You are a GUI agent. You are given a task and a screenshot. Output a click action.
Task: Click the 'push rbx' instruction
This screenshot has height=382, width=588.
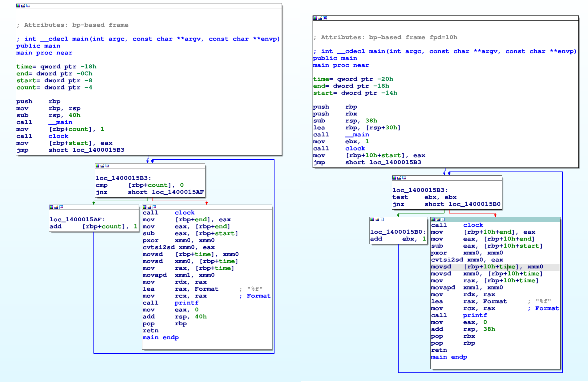[x=335, y=114]
